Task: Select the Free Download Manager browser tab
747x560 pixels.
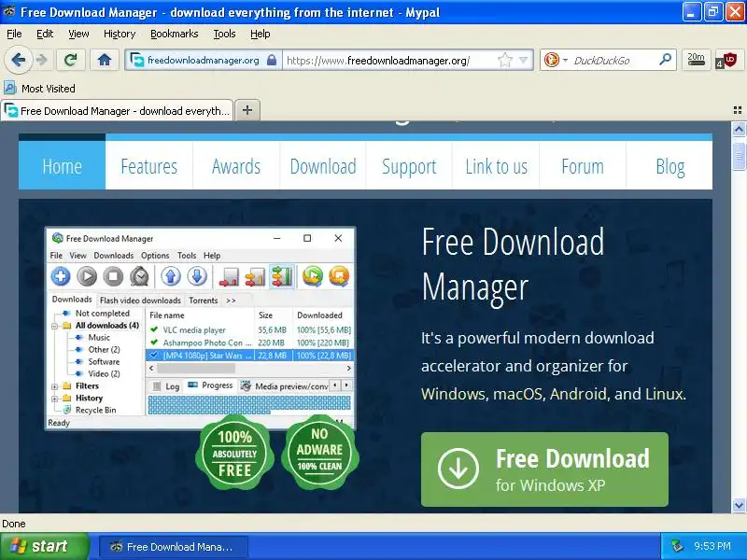Action: tap(117, 111)
